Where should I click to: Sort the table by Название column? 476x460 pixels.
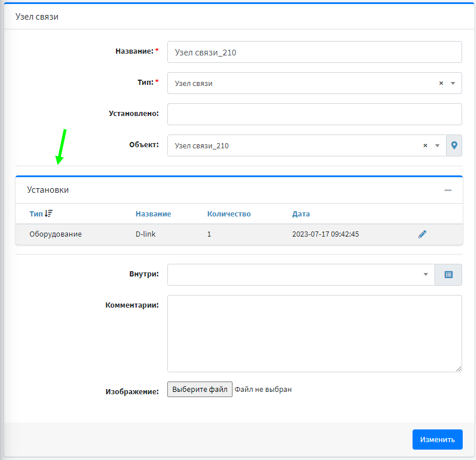pyautogui.click(x=153, y=214)
